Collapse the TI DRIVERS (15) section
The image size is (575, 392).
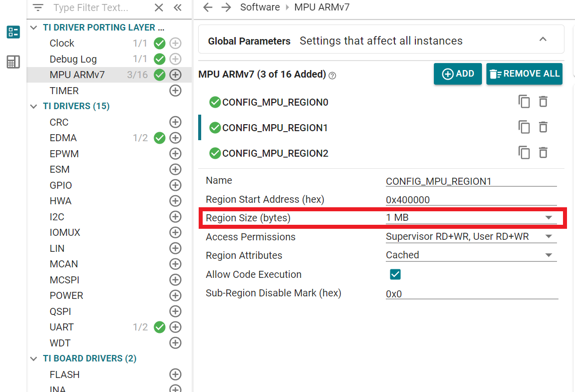(34, 106)
